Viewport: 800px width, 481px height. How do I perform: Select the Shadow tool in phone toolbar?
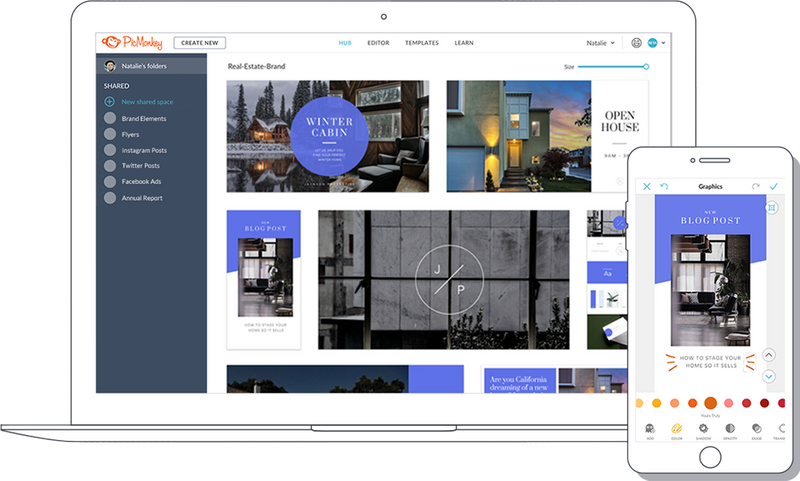pos(703,428)
